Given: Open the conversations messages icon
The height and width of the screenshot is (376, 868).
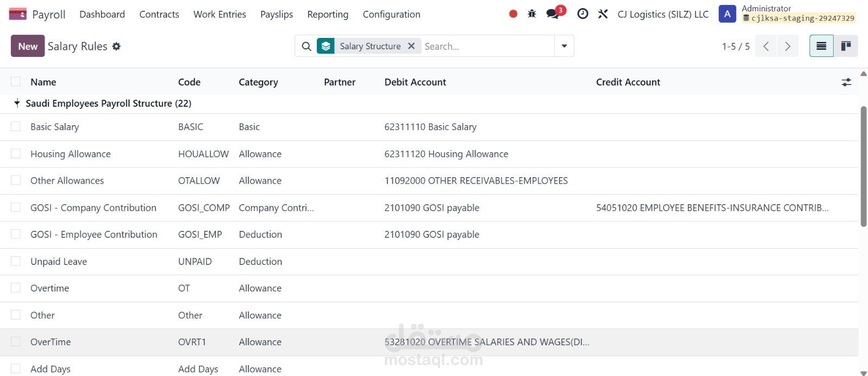Looking at the screenshot, I should [x=553, y=14].
